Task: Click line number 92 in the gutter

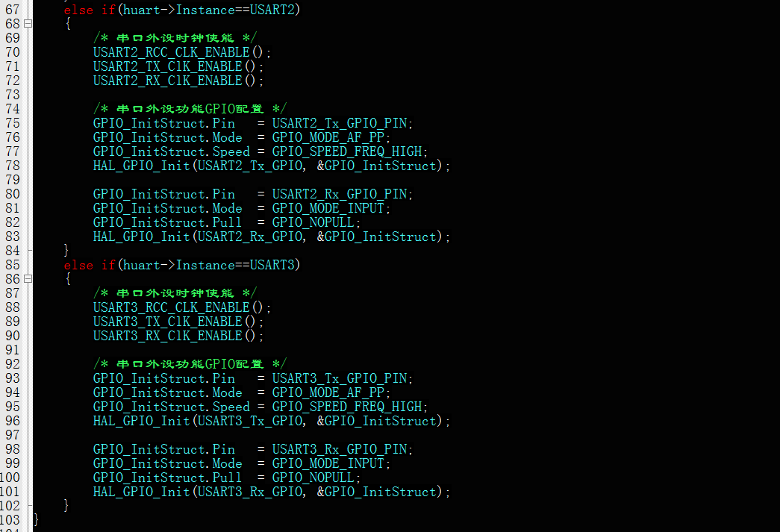Action: [12, 364]
